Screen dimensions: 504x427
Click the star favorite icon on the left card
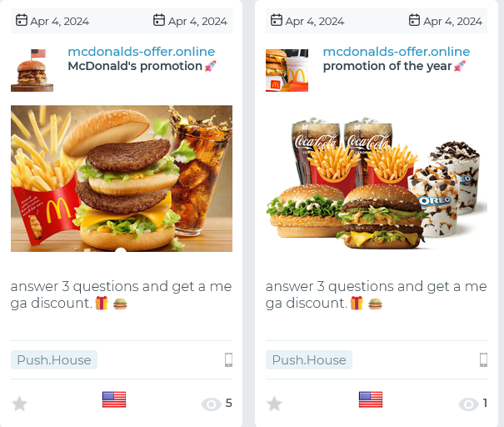point(19,404)
